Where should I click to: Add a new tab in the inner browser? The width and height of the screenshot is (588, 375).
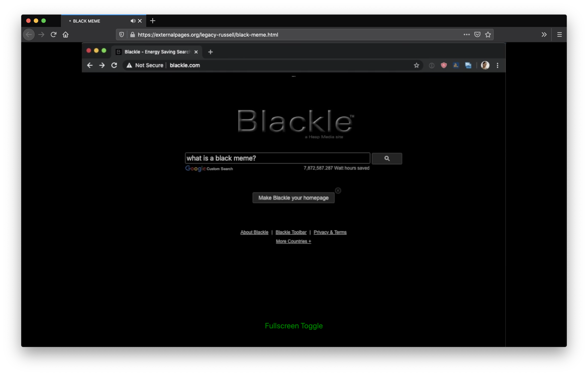(210, 52)
